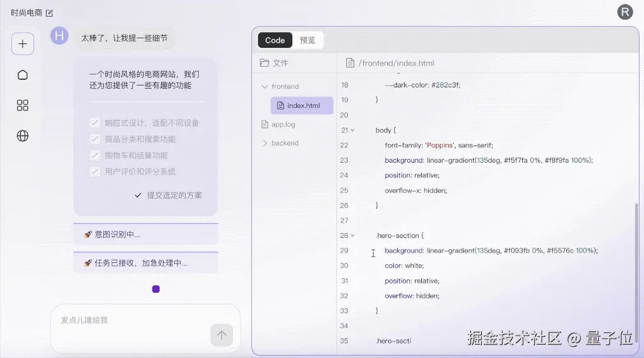Click 提交选定的方案 button

168,195
